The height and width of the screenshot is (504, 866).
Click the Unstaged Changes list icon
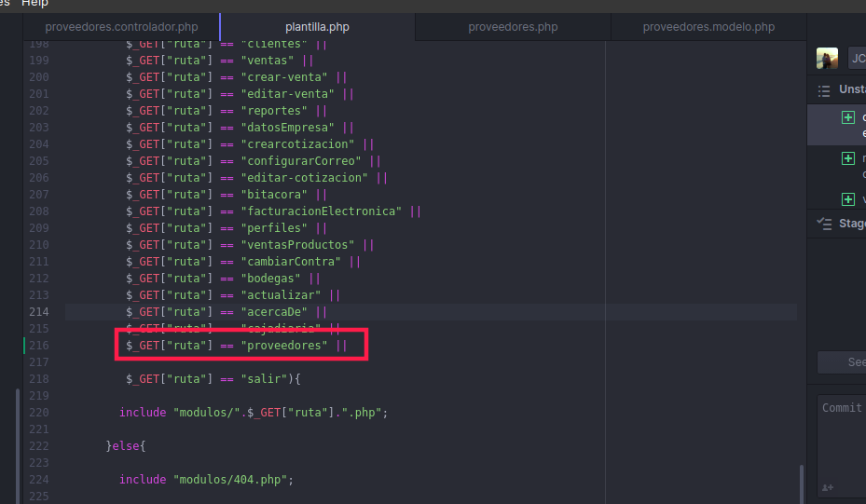pos(823,90)
